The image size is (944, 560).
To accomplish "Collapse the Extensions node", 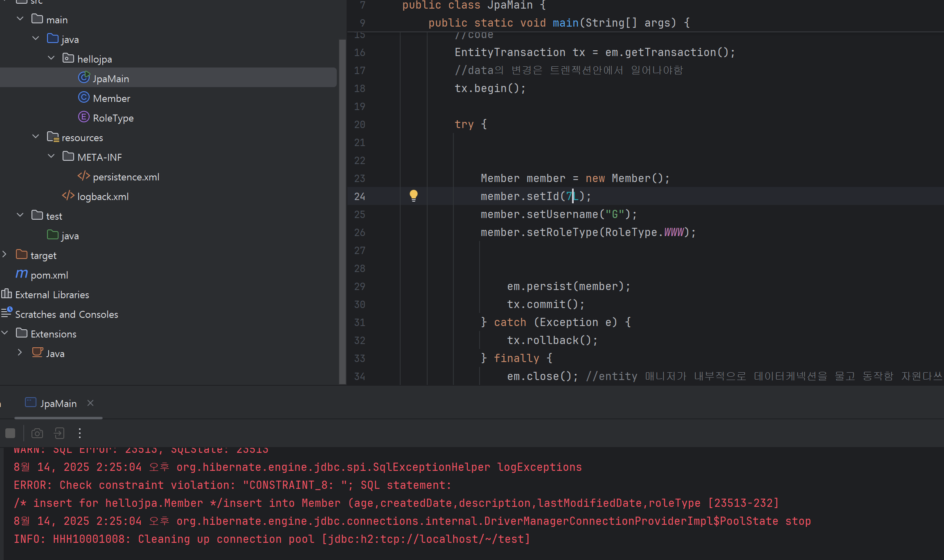I will pyautogui.click(x=5, y=333).
